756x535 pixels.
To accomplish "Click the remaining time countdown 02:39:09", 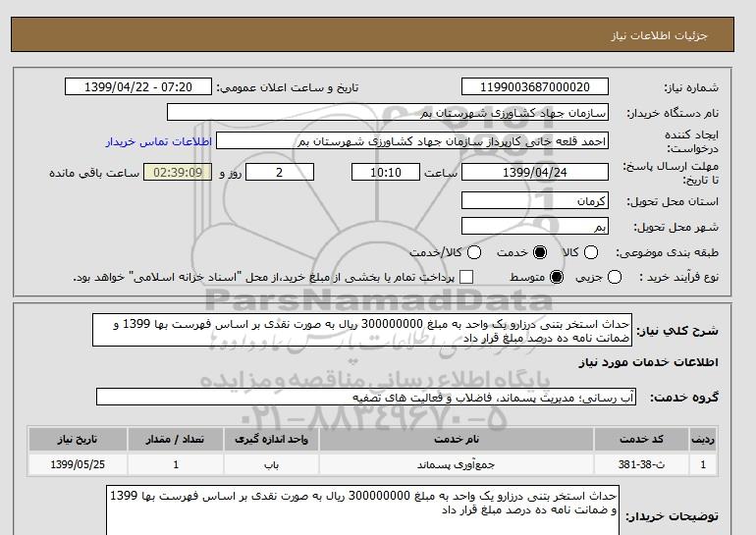I will coord(178,172).
